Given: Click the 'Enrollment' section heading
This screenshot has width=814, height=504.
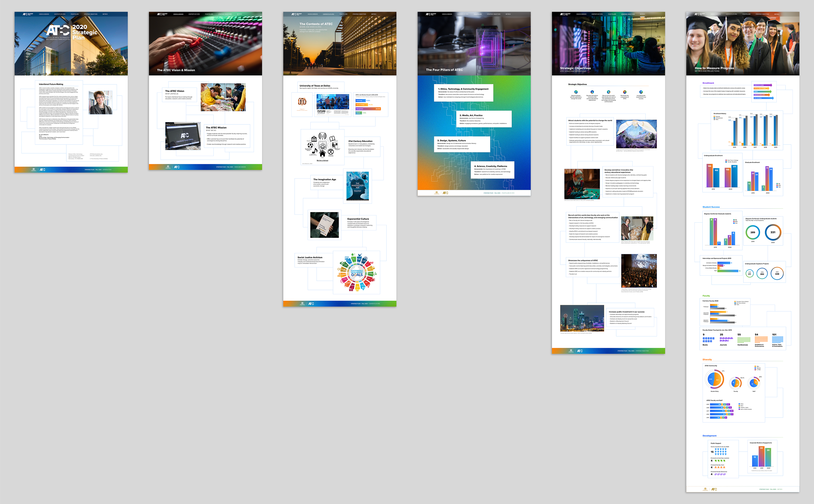Looking at the screenshot, I should (x=708, y=83).
